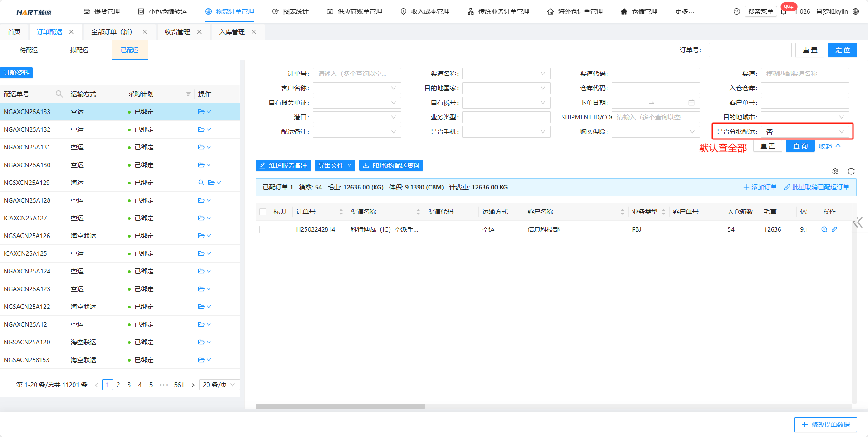
Task: Tick the checkbox for order H2502242814
Action: pos(263,229)
